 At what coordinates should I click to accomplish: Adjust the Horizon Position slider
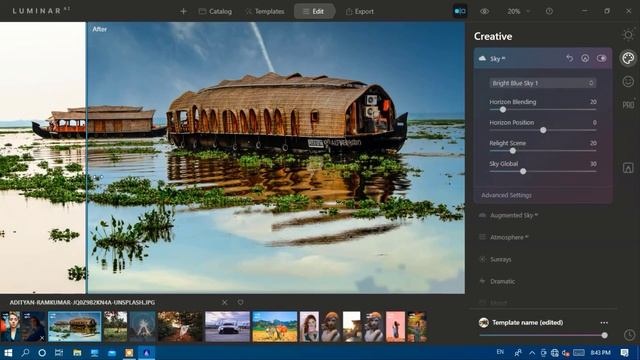coord(543,130)
